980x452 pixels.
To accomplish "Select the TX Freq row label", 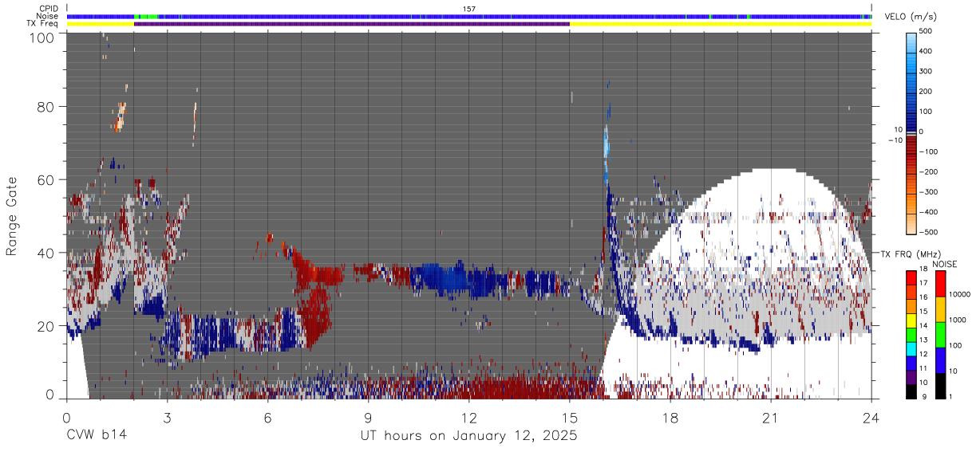I will click(x=43, y=24).
